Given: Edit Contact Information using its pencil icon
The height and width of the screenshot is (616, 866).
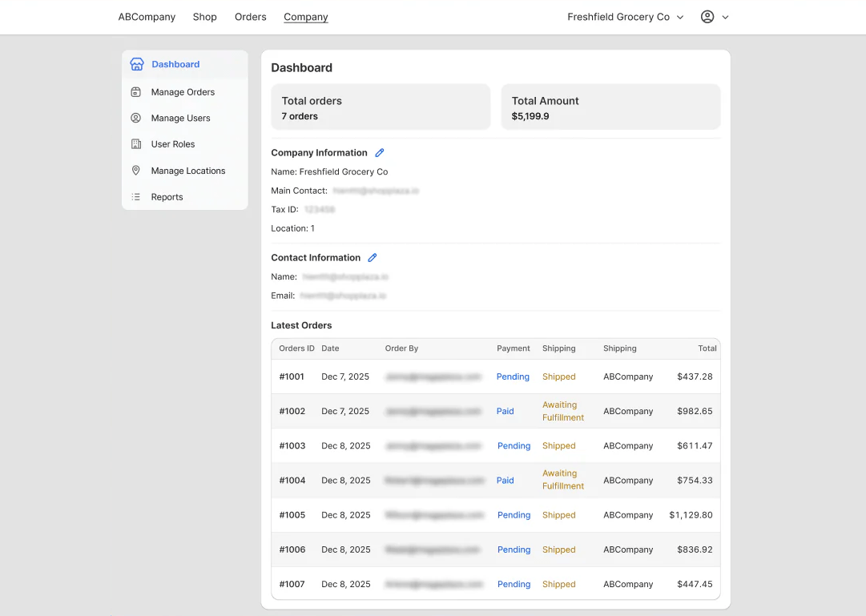Looking at the screenshot, I should [372, 257].
